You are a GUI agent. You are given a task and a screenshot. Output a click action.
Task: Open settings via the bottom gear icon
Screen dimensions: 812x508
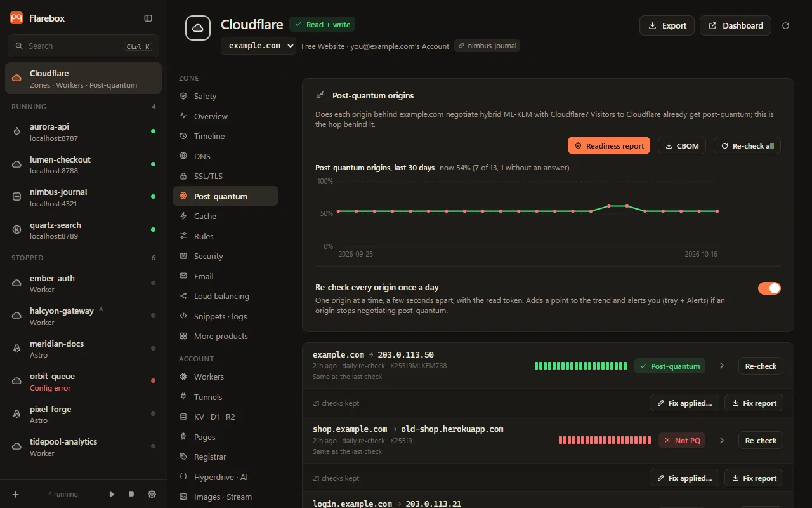(152, 494)
